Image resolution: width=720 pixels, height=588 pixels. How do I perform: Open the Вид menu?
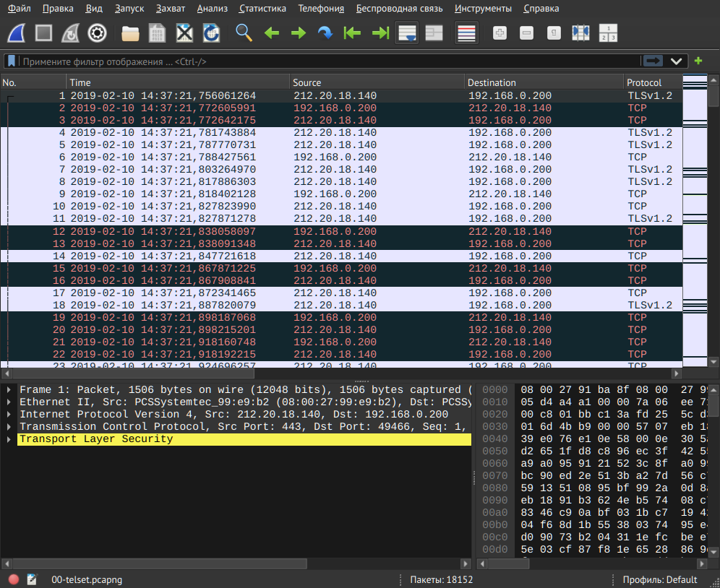(x=94, y=8)
